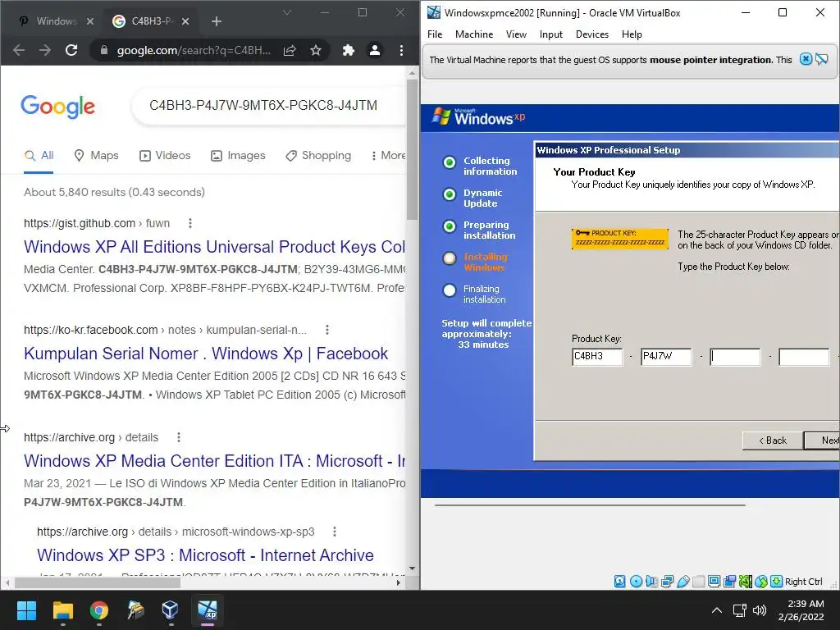Bookmark this page with the star icon
840x630 pixels.
pyautogui.click(x=316, y=50)
